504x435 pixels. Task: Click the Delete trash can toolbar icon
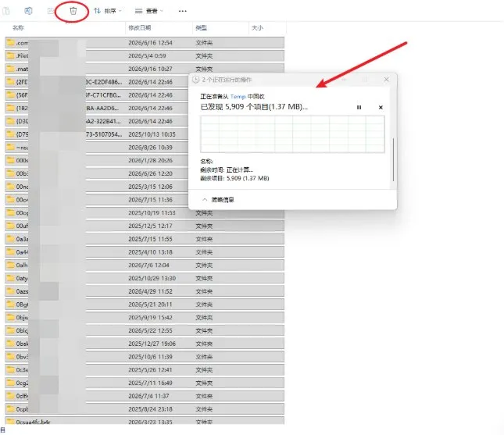[73, 11]
